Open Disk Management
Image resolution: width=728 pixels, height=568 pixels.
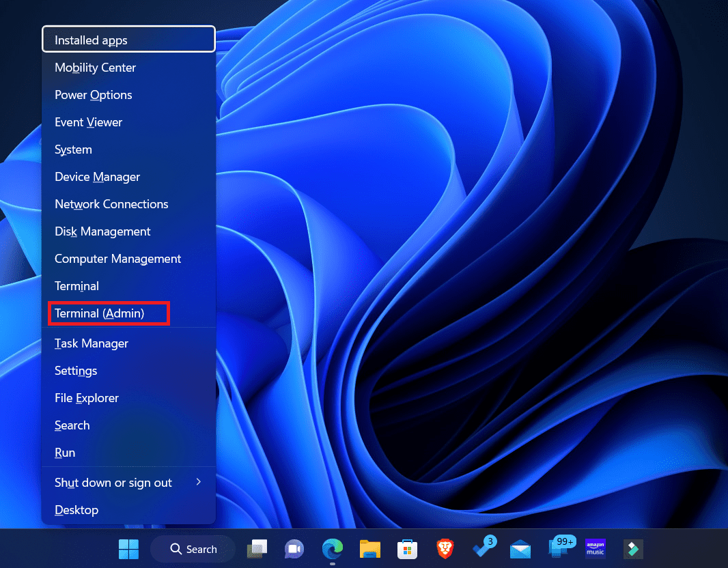pyautogui.click(x=102, y=231)
